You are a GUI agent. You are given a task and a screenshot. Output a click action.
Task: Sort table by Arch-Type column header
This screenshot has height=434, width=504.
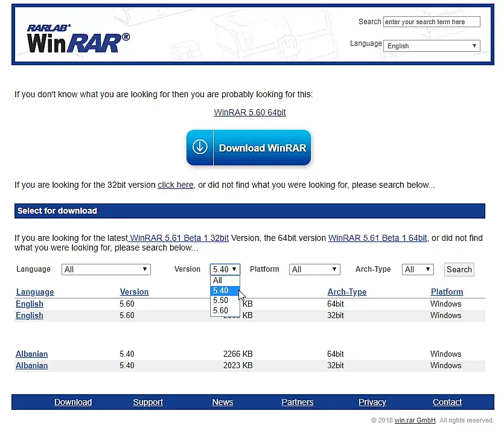[x=347, y=292]
